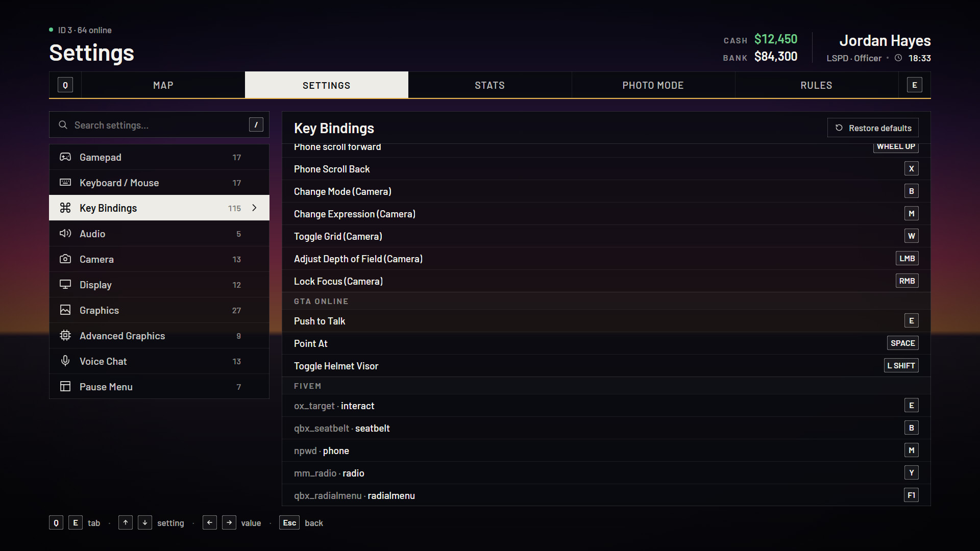The height and width of the screenshot is (551, 980).
Task: Rebind Change Mode (Camera) B key
Action: point(912,191)
